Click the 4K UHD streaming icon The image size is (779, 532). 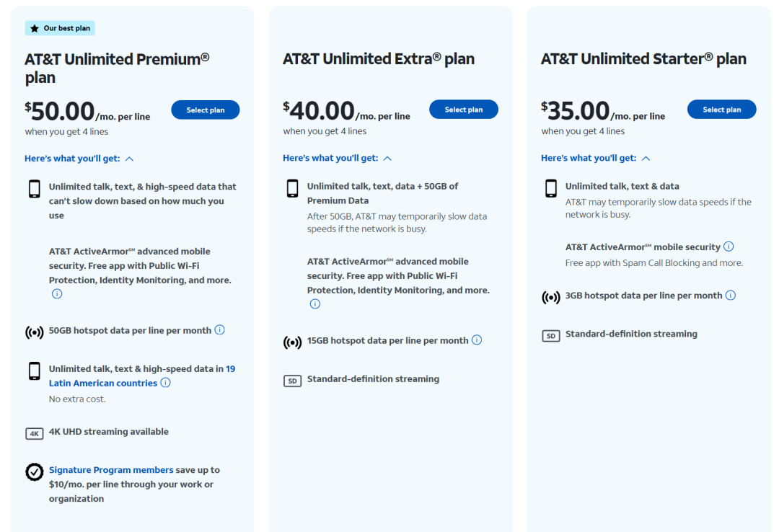(35, 433)
